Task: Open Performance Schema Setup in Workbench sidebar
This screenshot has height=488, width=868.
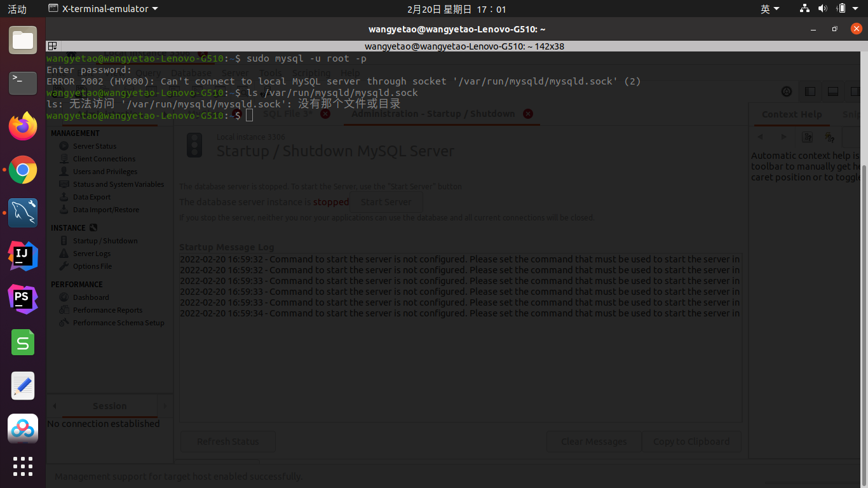Action: tap(118, 323)
